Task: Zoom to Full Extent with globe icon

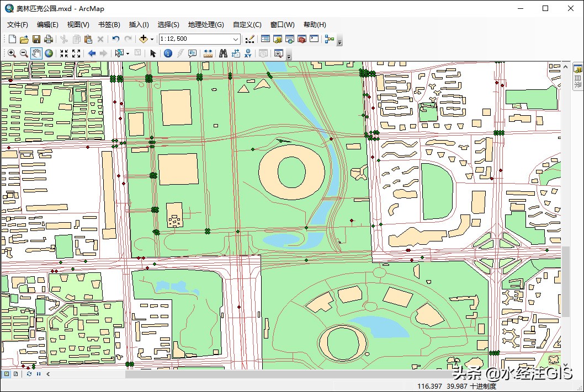Action: point(49,53)
